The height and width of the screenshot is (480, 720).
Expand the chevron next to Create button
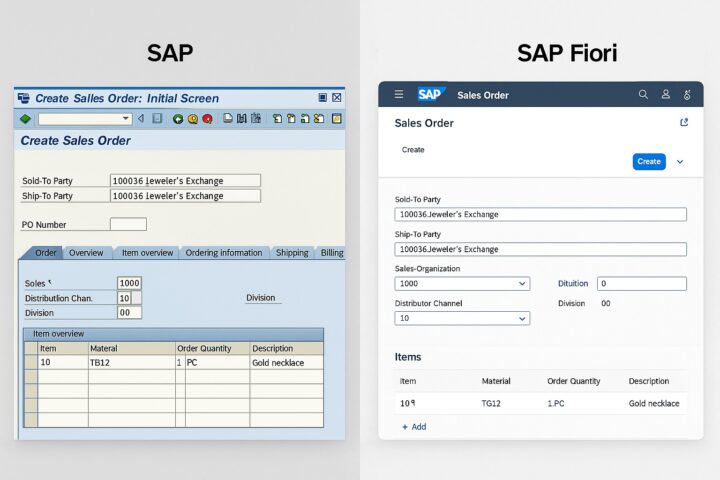680,162
